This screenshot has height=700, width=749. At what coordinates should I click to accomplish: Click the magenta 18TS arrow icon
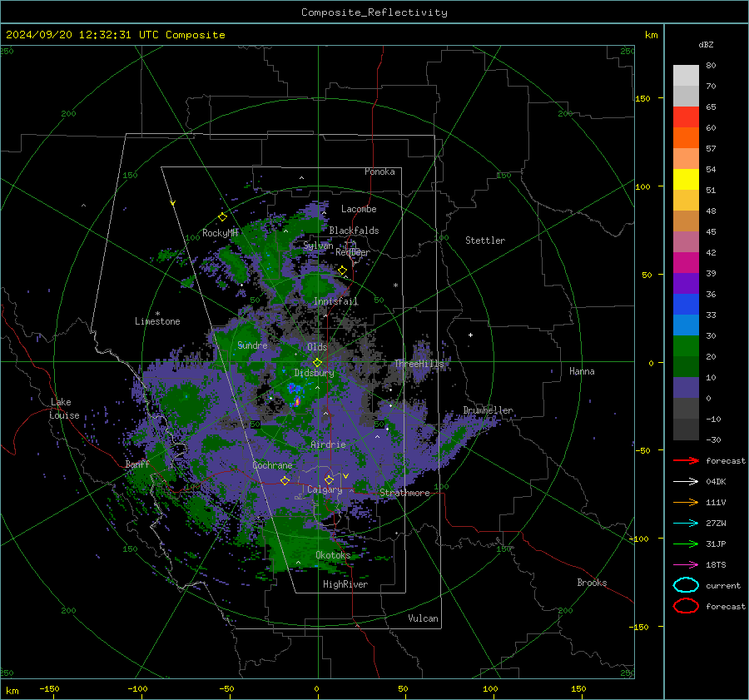pyautogui.click(x=686, y=565)
